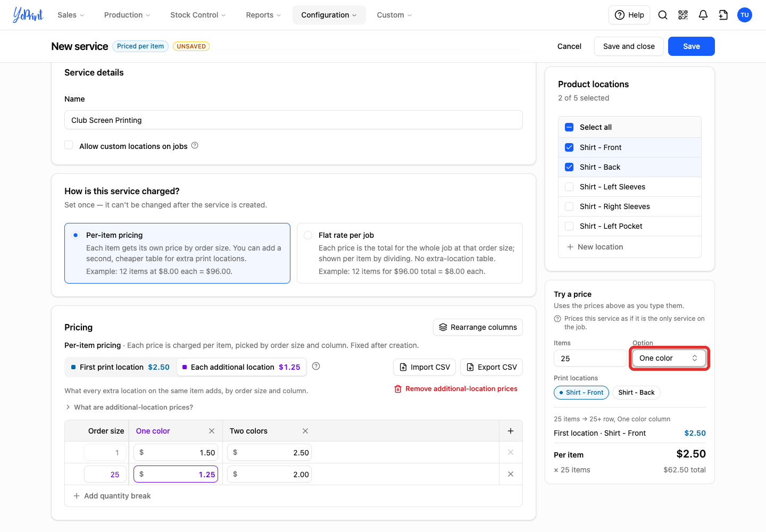The height and width of the screenshot is (532, 766).
Task: Open the One color option dropdown
Action: [669, 358]
